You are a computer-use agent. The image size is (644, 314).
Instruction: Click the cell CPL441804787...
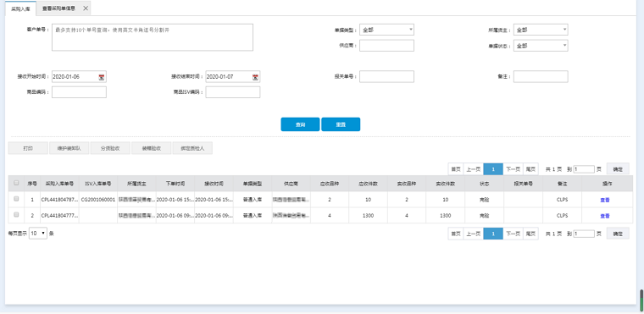pos(59,200)
